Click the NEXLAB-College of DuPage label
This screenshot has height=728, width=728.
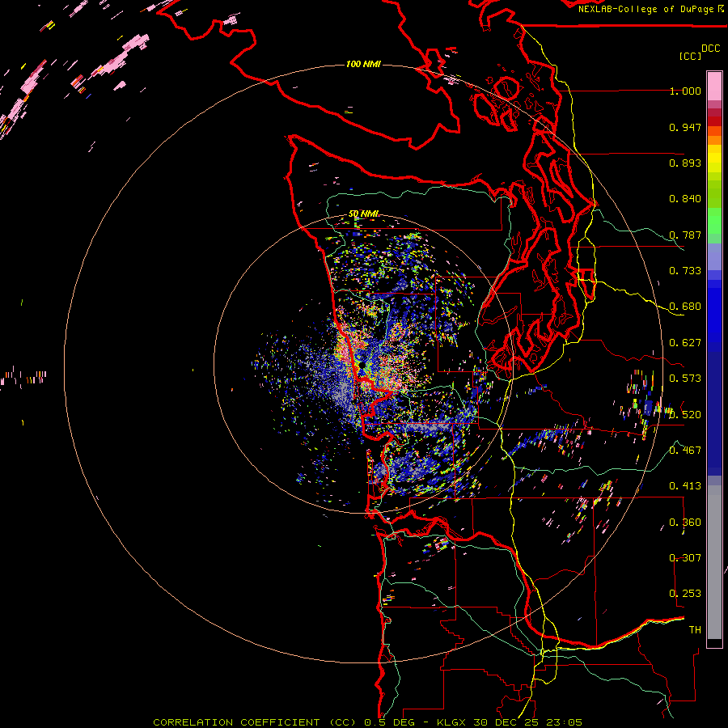(x=650, y=9)
